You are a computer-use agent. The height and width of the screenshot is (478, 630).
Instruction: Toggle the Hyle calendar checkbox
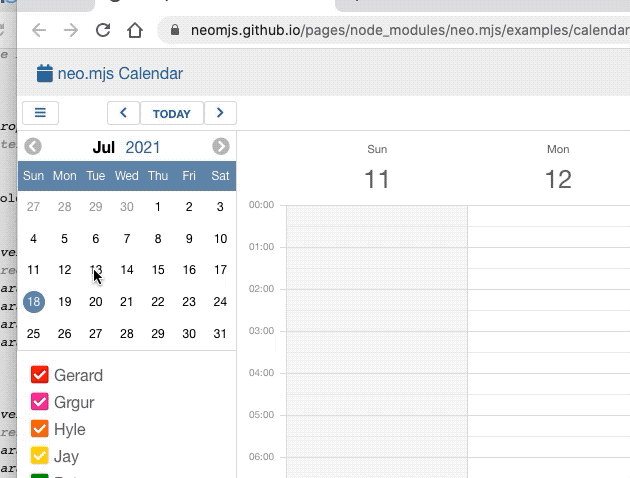(39, 429)
